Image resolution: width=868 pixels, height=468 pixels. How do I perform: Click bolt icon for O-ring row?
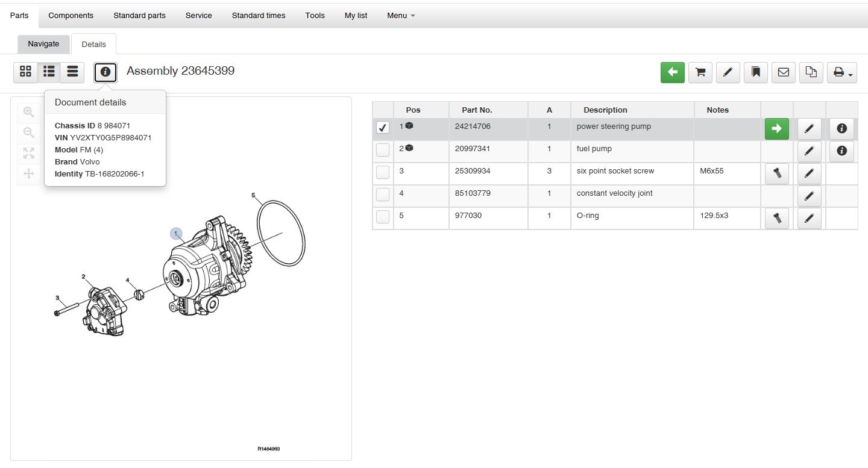pyautogui.click(x=777, y=219)
